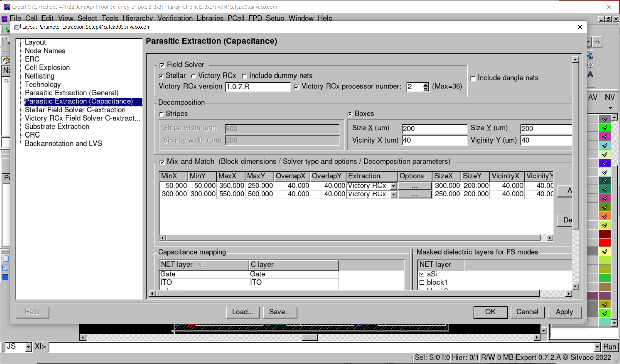Click the Apply button
Screen dimensions: 620x364
coord(564,312)
